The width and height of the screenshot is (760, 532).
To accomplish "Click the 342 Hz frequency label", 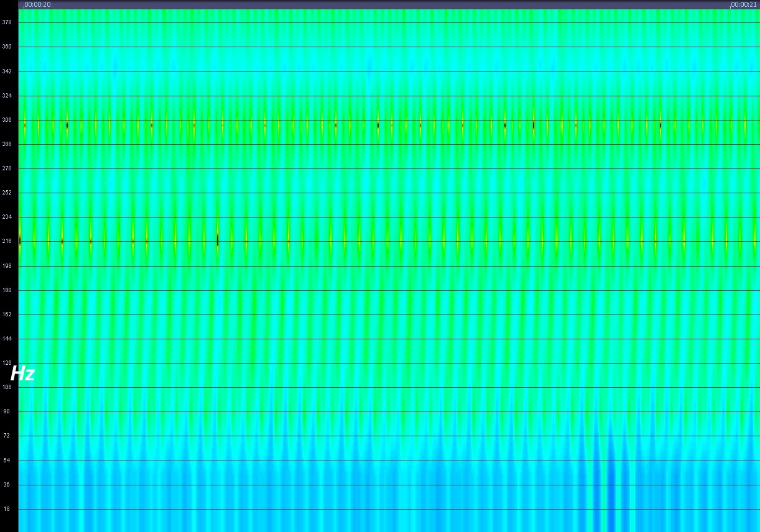I will pyautogui.click(x=7, y=71).
